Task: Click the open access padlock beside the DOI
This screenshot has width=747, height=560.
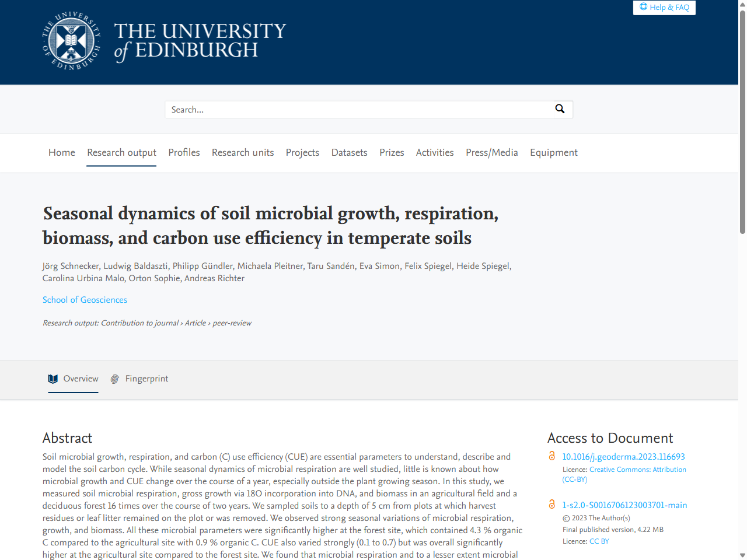Action: (x=552, y=456)
